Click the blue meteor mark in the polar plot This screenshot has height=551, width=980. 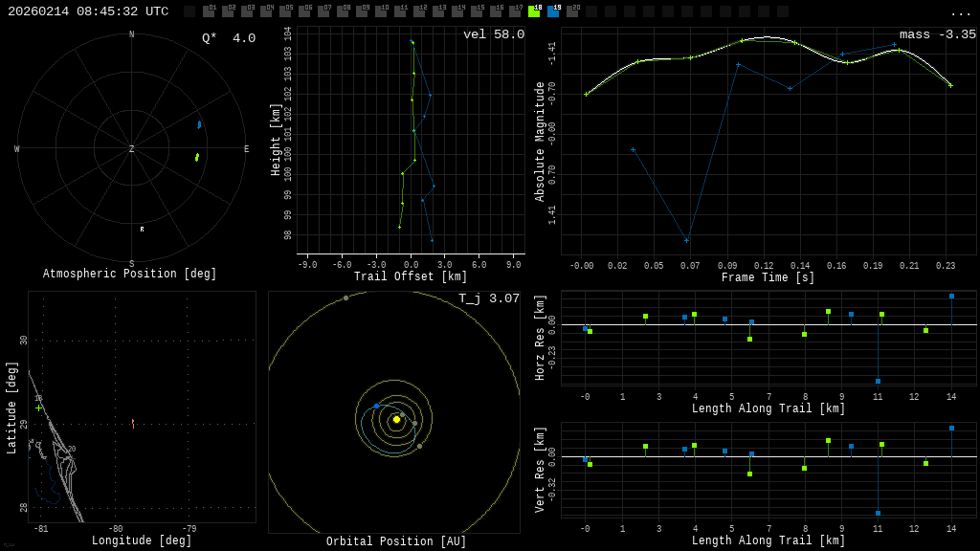tap(199, 124)
